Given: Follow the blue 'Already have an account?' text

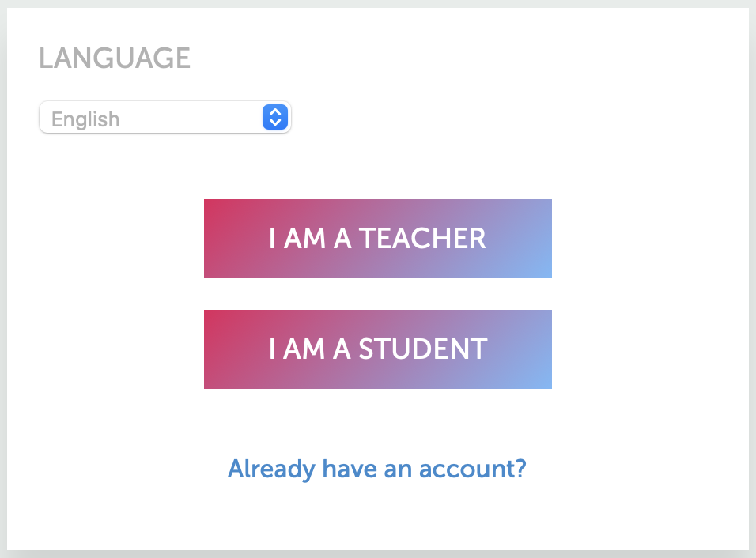Looking at the screenshot, I should pos(376,469).
